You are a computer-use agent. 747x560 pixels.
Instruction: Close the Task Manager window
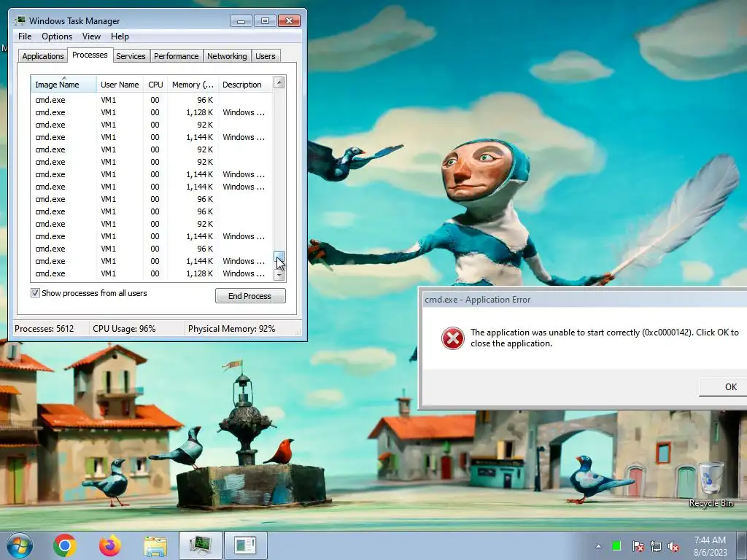(x=289, y=20)
